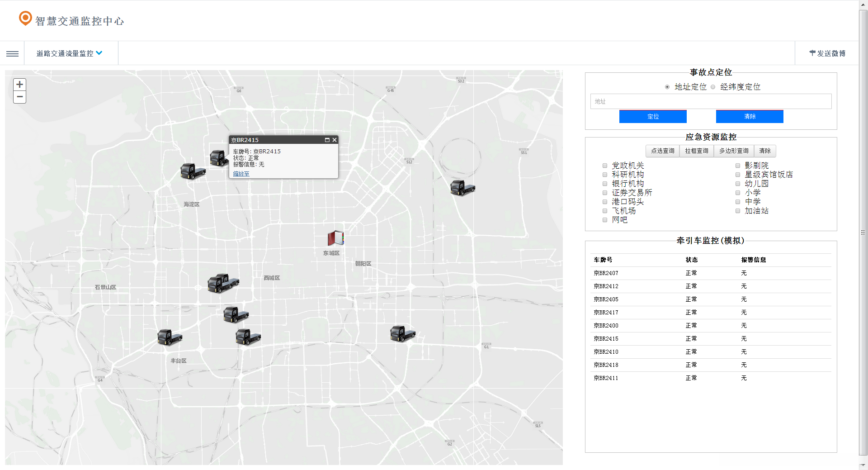868x470 pixels.
Task: Click the map zoom in plus button
Action: click(x=19, y=85)
